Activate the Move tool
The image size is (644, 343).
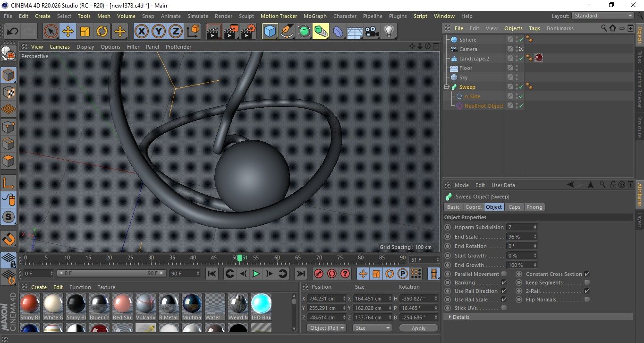point(68,32)
